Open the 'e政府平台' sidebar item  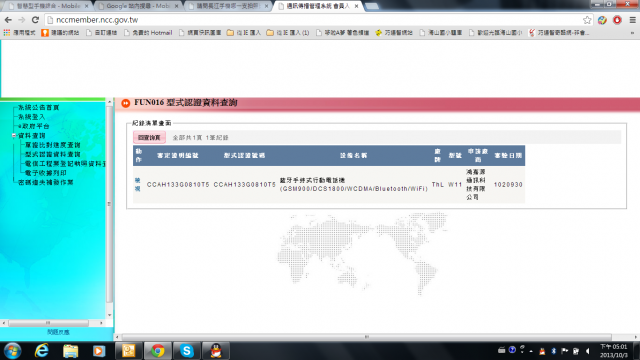tap(33, 126)
